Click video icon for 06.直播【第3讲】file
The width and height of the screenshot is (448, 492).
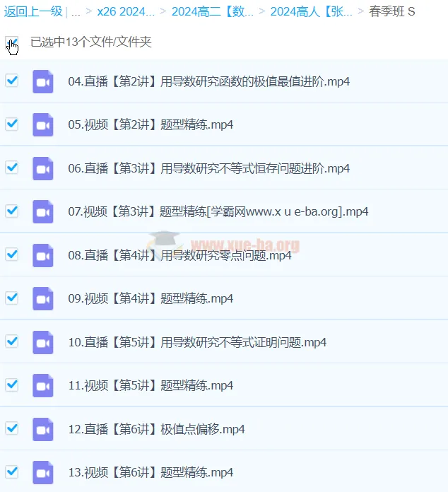[42, 168]
